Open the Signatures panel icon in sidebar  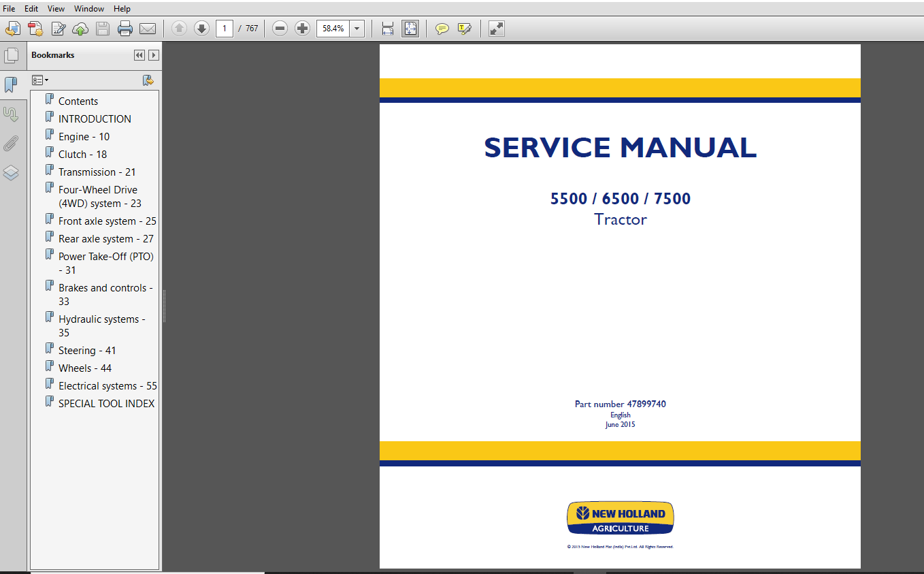tap(11, 114)
